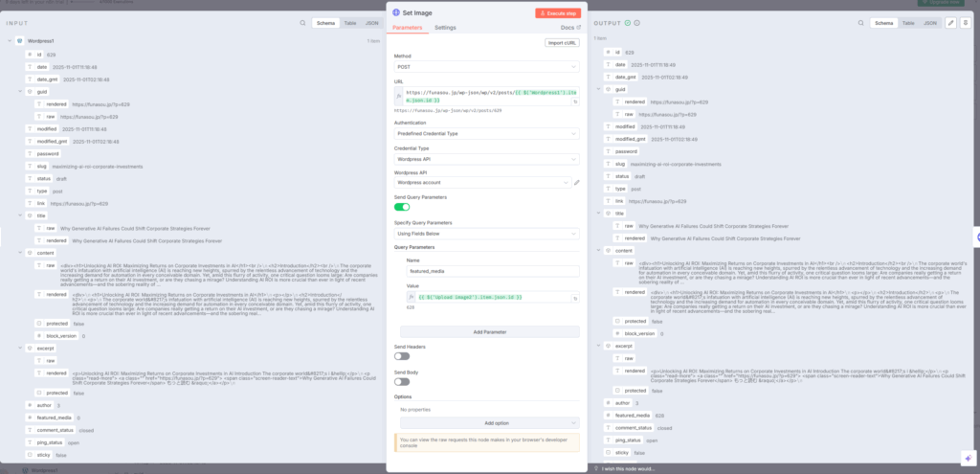The width and height of the screenshot is (980, 474).
Task: Switch to the Settings tab
Action: click(x=445, y=28)
